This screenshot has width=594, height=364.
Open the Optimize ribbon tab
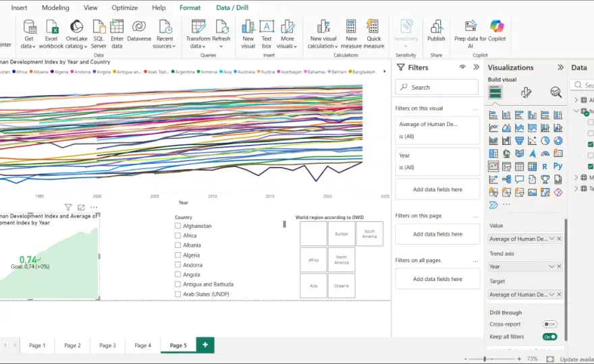tap(125, 7)
